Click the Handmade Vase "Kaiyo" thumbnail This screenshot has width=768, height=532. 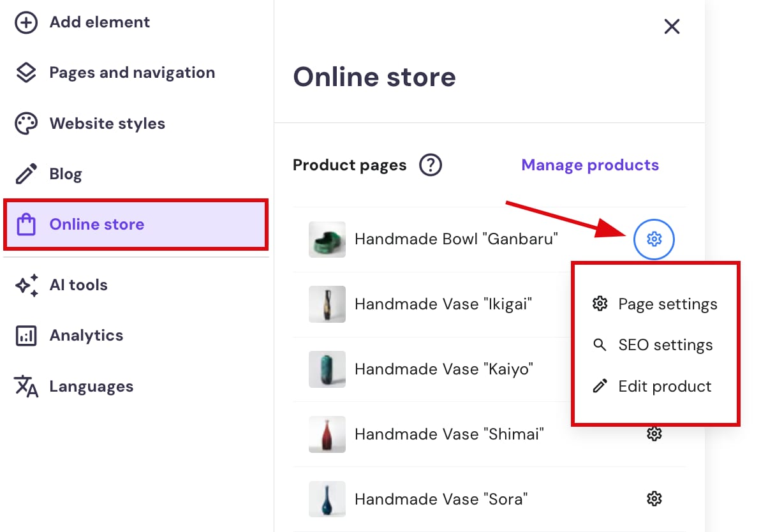327,369
